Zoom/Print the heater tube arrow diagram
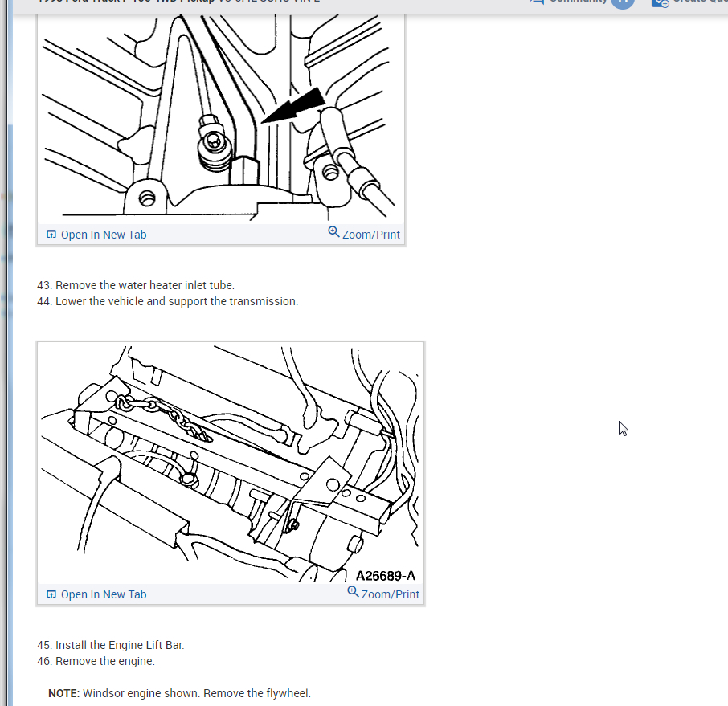 pyautogui.click(x=364, y=234)
